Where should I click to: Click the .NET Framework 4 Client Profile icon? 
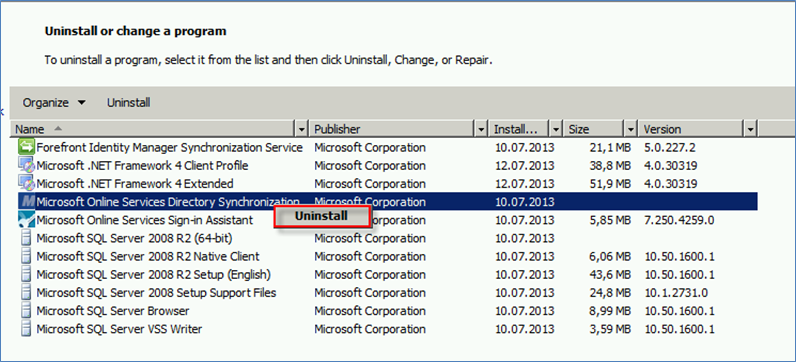[26, 166]
